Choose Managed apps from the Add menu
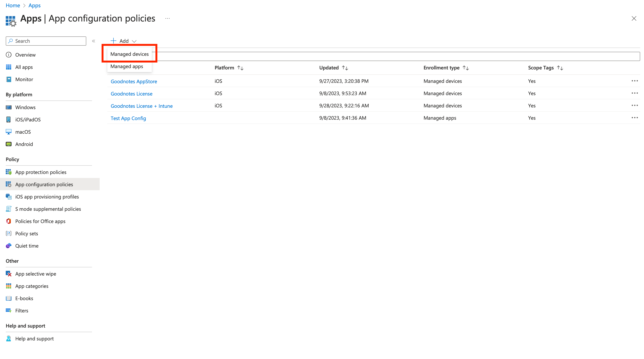Screen dimensions: 644x359 [x=127, y=66]
